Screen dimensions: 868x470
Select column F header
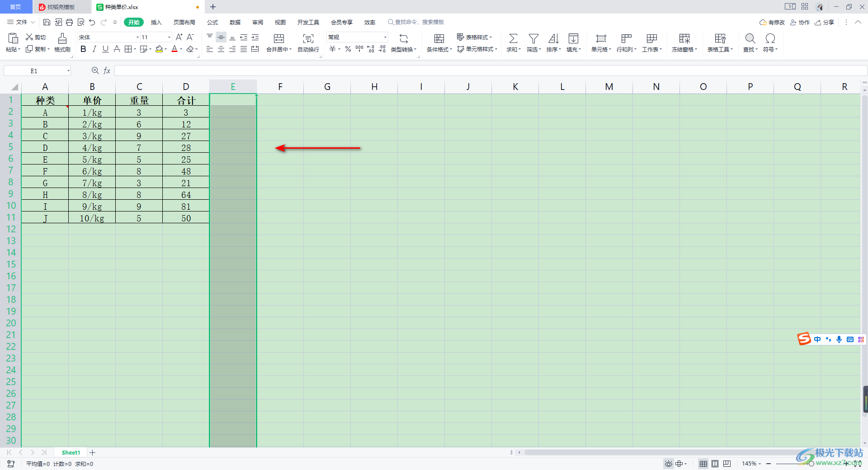[x=280, y=86]
